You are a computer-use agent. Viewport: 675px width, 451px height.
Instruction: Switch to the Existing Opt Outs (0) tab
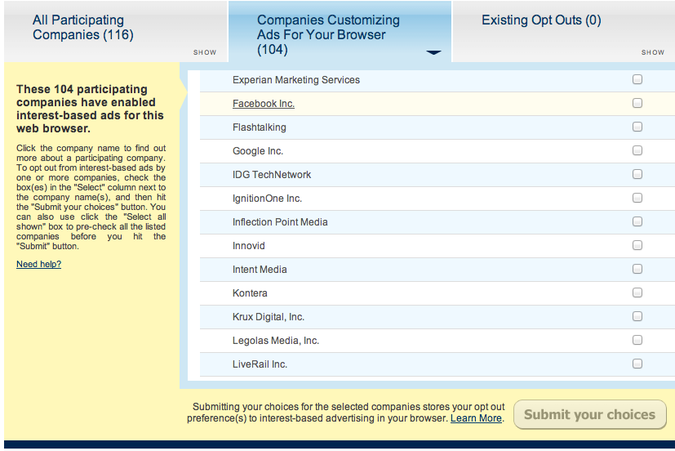pyautogui.click(x=564, y=32)
